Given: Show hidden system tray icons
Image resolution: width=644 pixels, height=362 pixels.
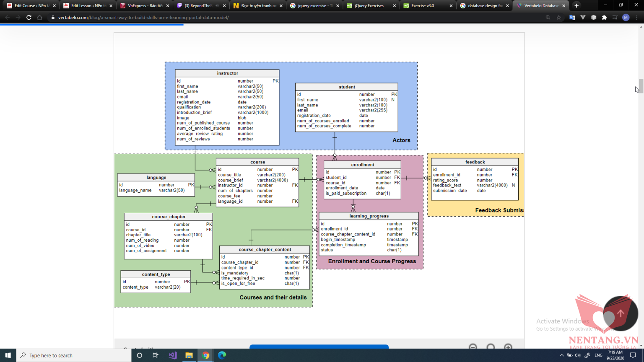Looking at the screenshot, I should point(561,355).
